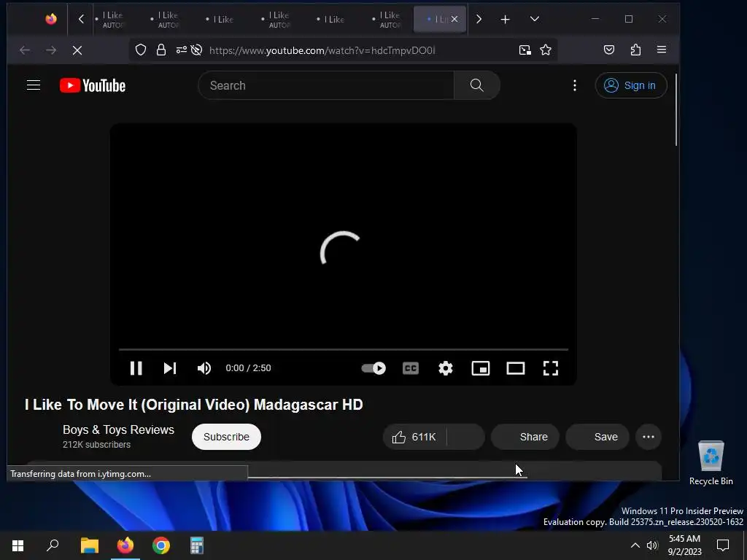Click the video progress bar
Image resolution: width=747 pixels, height=560 pixels.
pyautogui.click(x=344, y=349)
